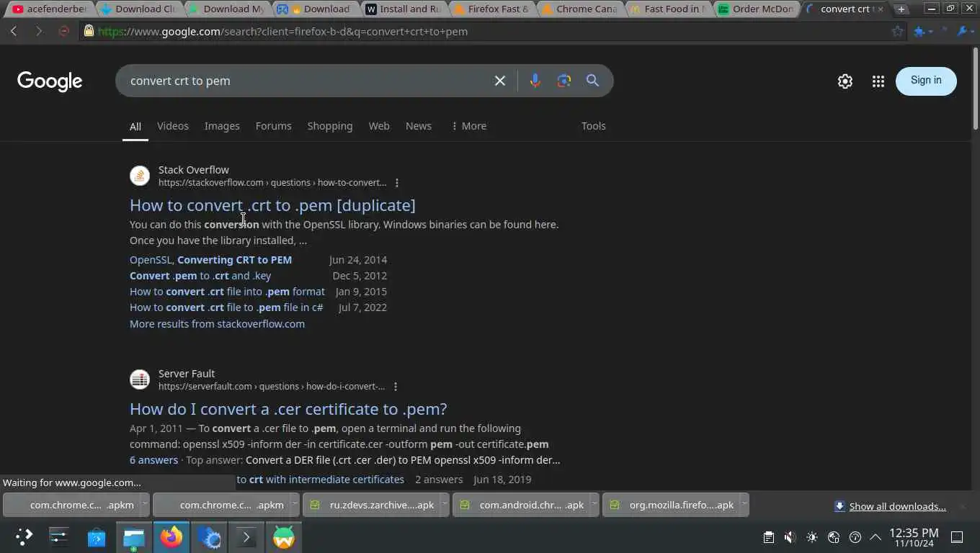Open KDE application launcher

(x=24, y=536)
